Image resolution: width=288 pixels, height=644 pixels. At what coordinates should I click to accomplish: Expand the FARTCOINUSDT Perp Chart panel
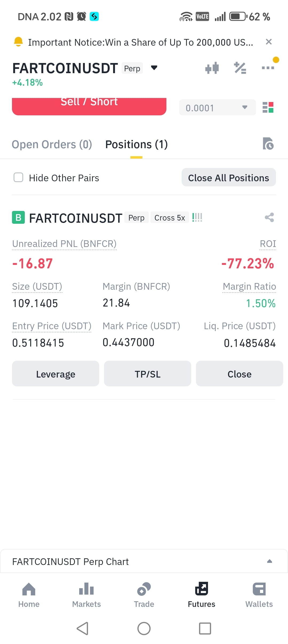pos(144,561)
